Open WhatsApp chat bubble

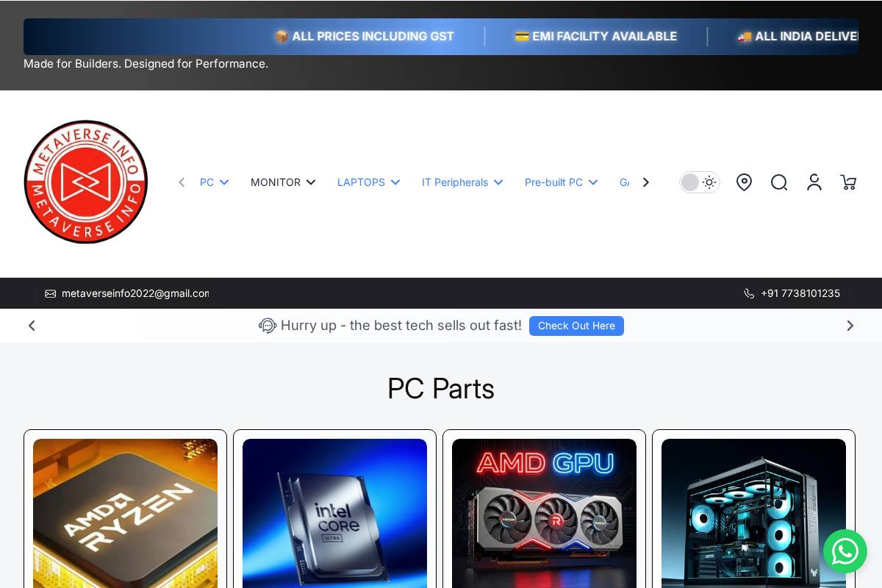pos(845,551)
